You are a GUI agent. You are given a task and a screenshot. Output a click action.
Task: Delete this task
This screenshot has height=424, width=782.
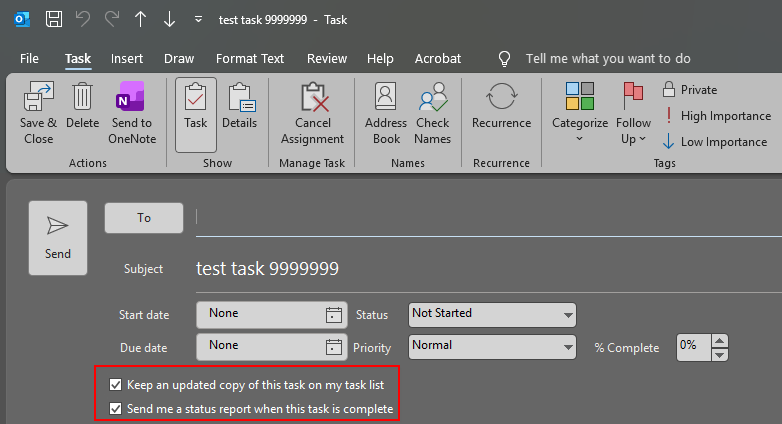pyautogui.click(x=83, y=106)
